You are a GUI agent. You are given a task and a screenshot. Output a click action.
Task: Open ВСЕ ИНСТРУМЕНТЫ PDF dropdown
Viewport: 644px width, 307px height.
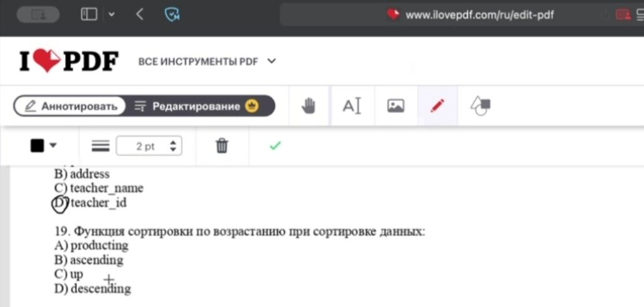tap(207, 62)
